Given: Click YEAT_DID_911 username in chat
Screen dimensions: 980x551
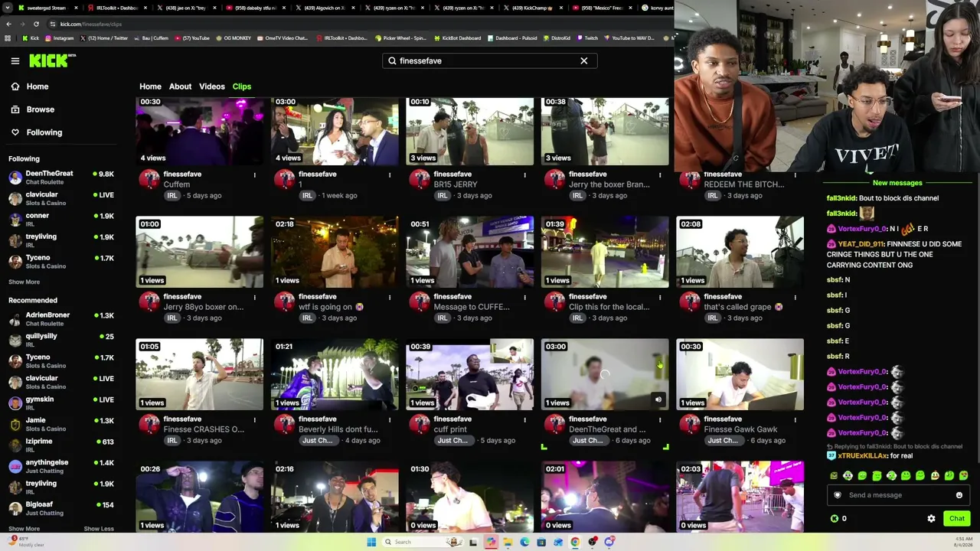Looking at the screenshot, I should tap(861, 244).
